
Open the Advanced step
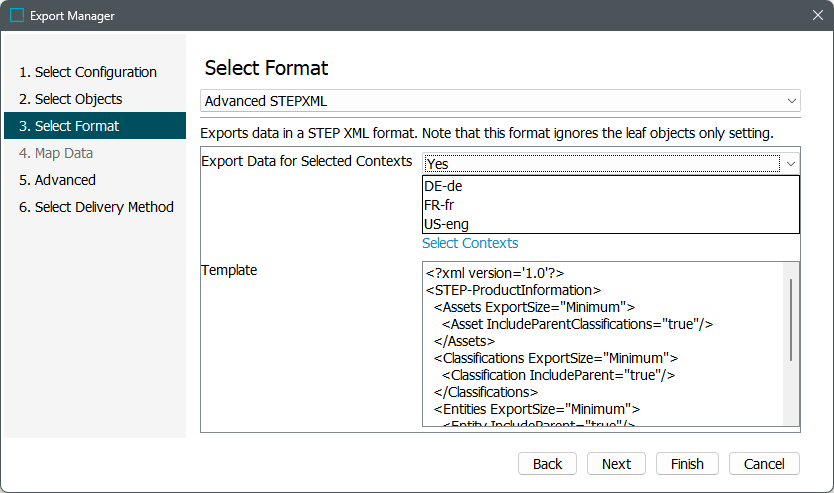pos(65,180)
